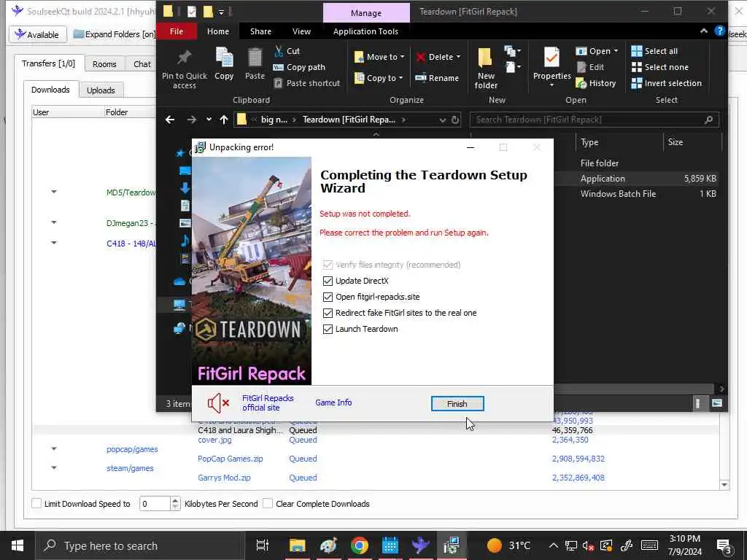Switch to Rooms tab in Soulseek
This screenshot has height=560, width=747.
(104, 64)
